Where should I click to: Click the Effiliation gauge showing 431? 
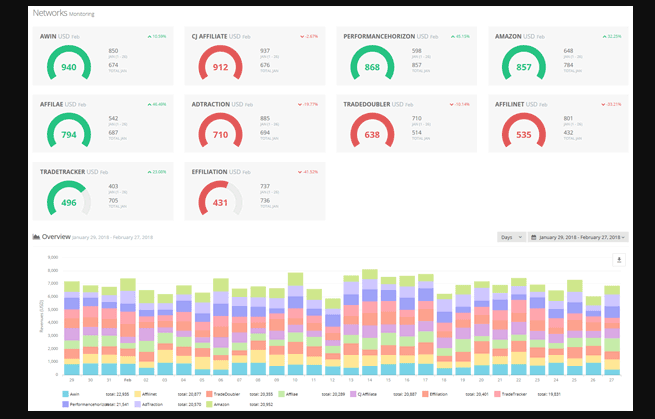pos(221,199)
